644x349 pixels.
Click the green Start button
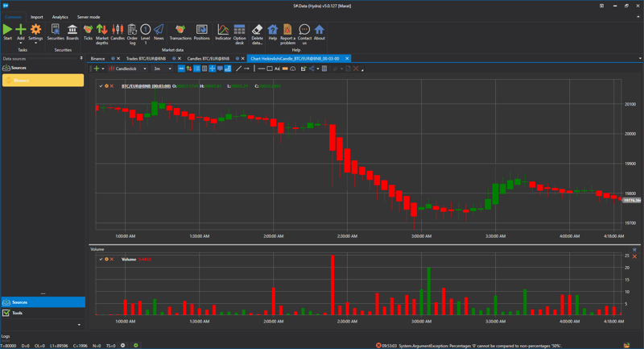click(x=7, y=31)
